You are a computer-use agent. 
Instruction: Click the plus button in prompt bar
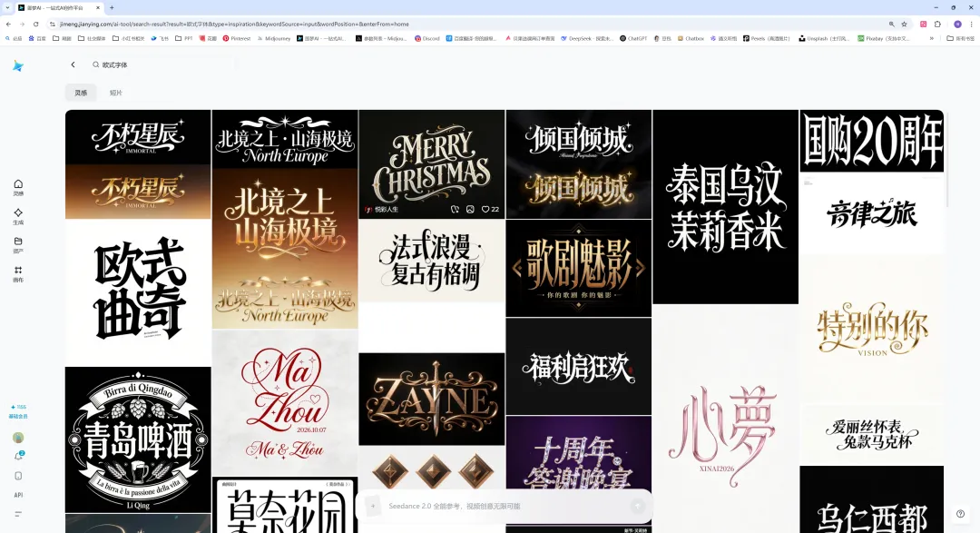[373, 506]
